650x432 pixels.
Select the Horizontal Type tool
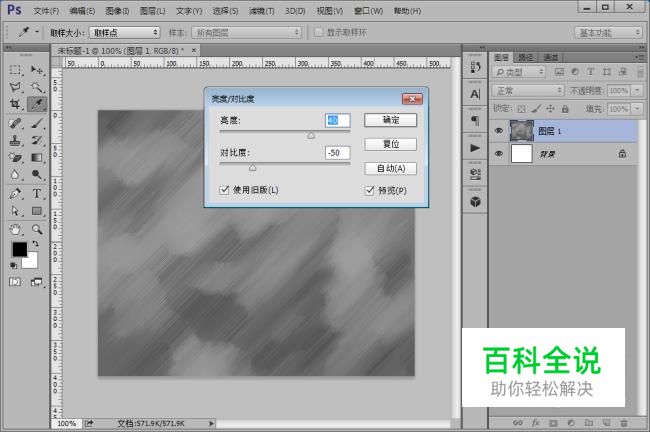coord(36,194)
